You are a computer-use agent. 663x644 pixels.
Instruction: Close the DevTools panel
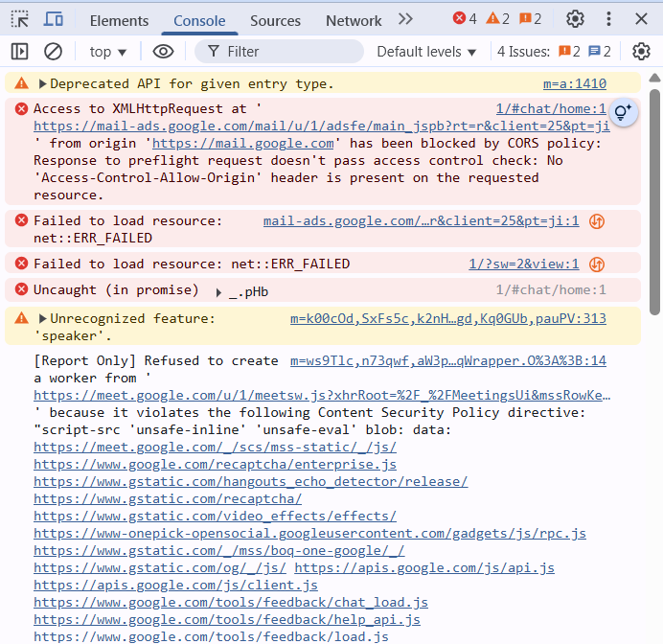pyautogui.click(x=641, y=19)
